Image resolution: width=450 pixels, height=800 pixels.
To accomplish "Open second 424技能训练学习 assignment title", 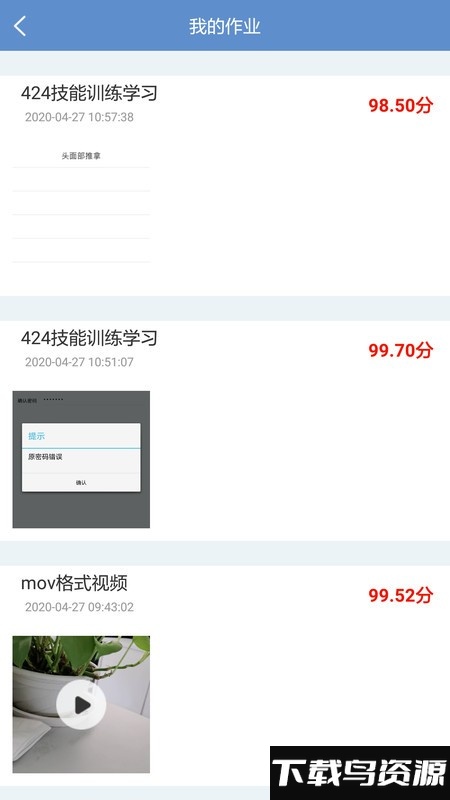I will click(89, 338).
